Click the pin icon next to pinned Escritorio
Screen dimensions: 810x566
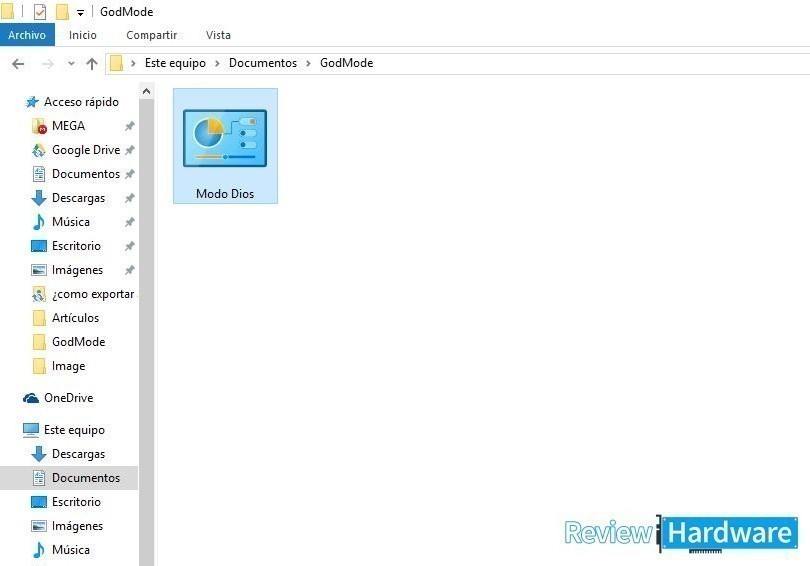coord(130,246)
